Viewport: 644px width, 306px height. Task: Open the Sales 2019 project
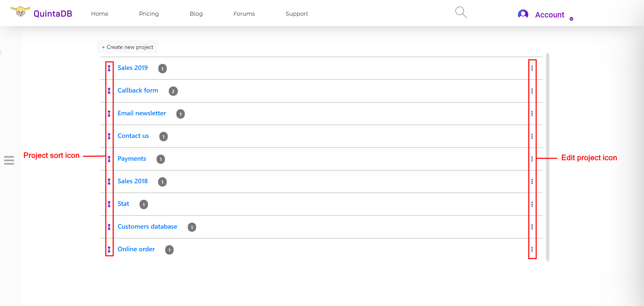[132, 68]
